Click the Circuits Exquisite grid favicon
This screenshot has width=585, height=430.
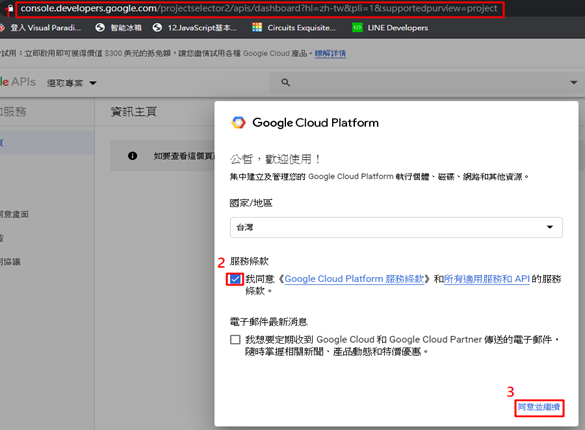257,27
